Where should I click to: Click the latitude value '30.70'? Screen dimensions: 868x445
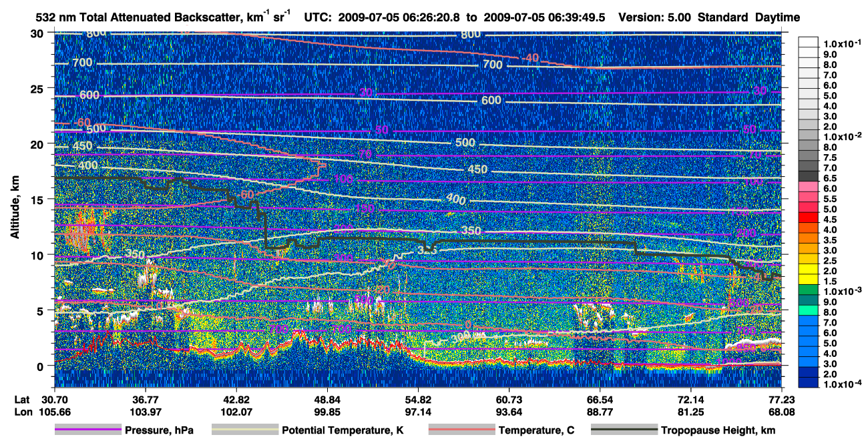53,399
